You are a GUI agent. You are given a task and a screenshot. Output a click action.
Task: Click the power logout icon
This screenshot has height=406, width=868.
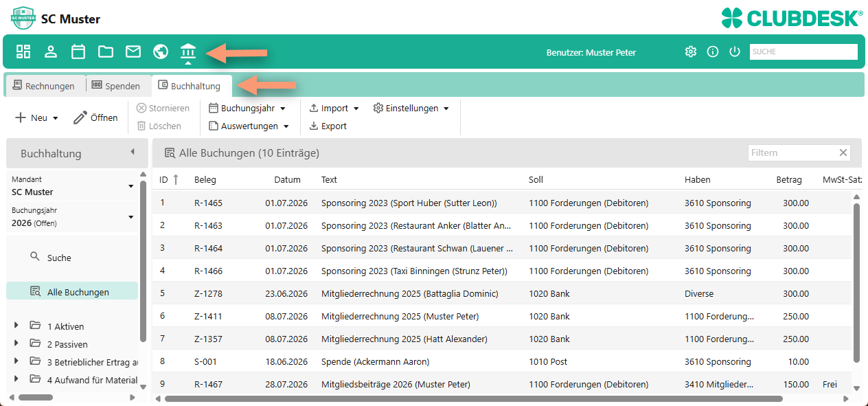pyautogui.click(x=735, y=52)
